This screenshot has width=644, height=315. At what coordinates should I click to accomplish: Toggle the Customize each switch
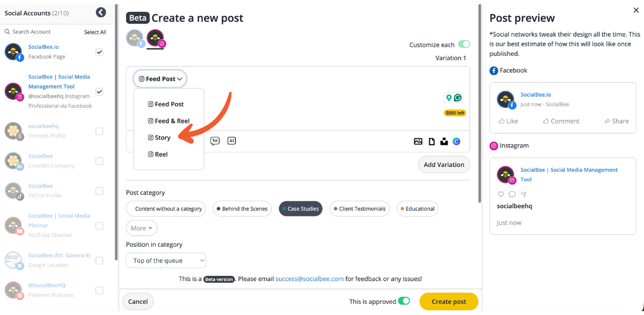tap(464, 45)
